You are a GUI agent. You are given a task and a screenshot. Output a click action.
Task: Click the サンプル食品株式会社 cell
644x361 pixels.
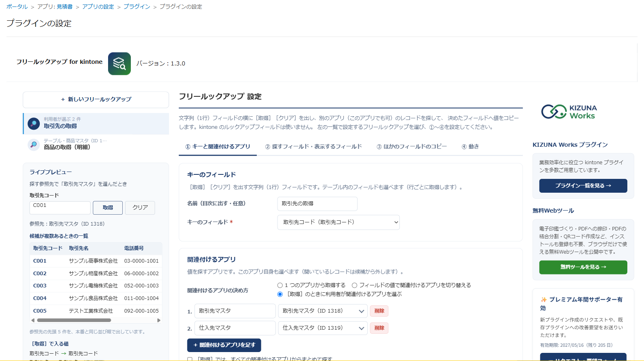tap(93, 298)
